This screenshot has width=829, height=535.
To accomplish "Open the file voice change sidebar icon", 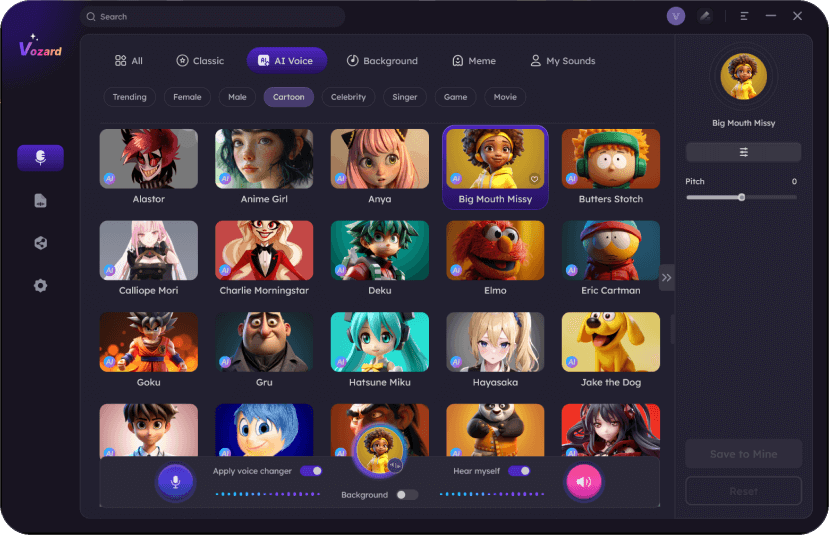I will (x=40, y=200).
